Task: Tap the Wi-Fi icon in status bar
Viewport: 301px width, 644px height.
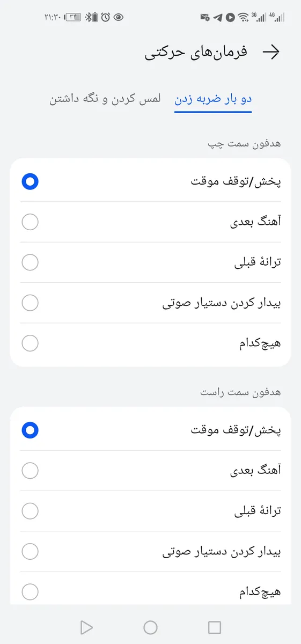Action: 244,17
